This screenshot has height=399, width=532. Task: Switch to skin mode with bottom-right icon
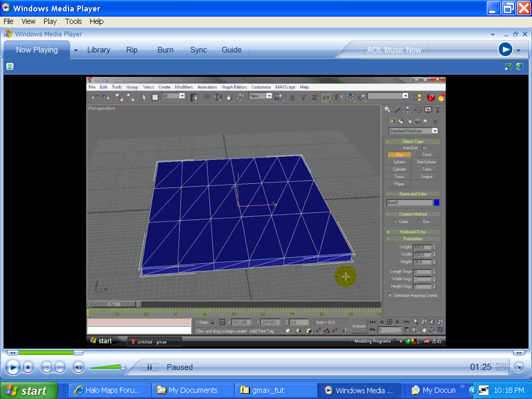pyautogui.click(x=519, y=367)
